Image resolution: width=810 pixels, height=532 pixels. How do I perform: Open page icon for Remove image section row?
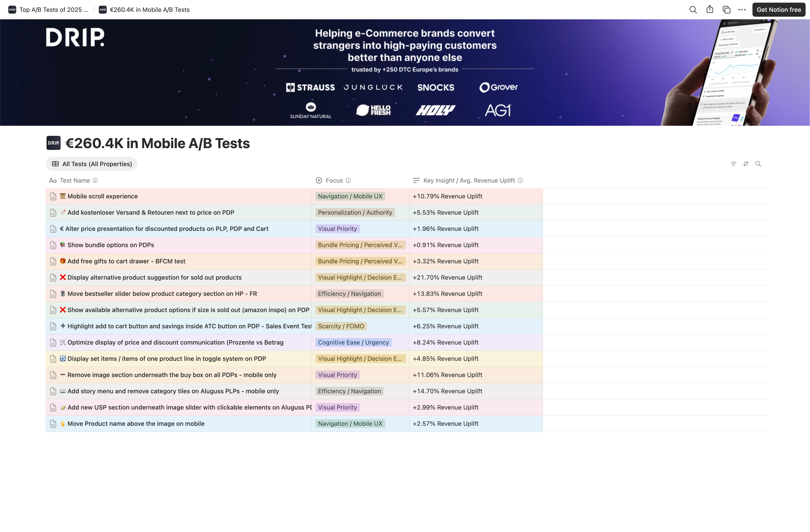pos(53,375)
